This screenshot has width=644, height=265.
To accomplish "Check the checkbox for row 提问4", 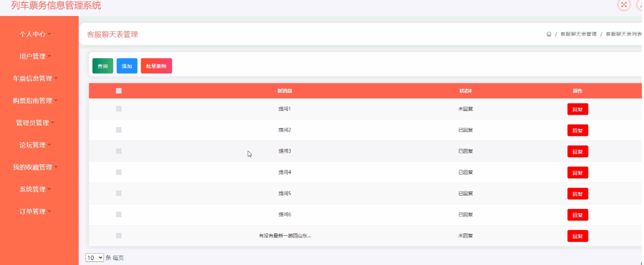I will tap(119, 172).
